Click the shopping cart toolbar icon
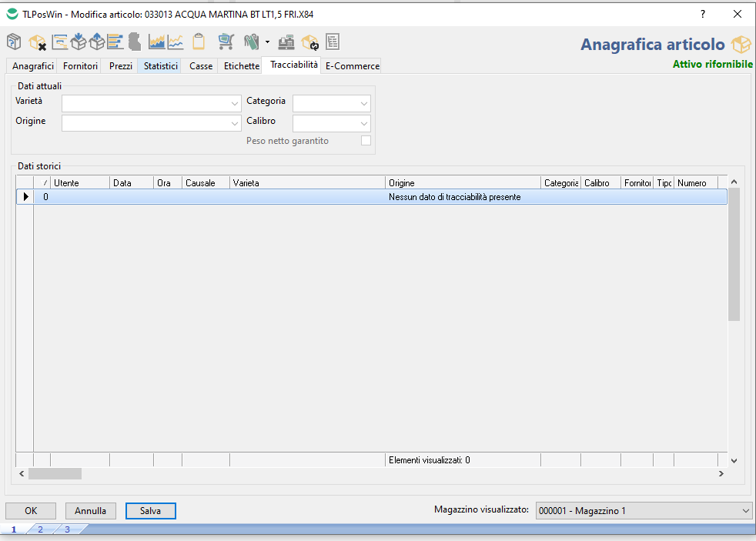756x541 pixels. pos(226,42)
